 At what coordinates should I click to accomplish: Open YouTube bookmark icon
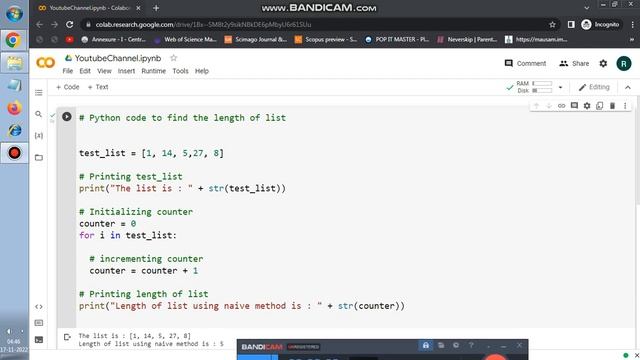coord(69,40)
